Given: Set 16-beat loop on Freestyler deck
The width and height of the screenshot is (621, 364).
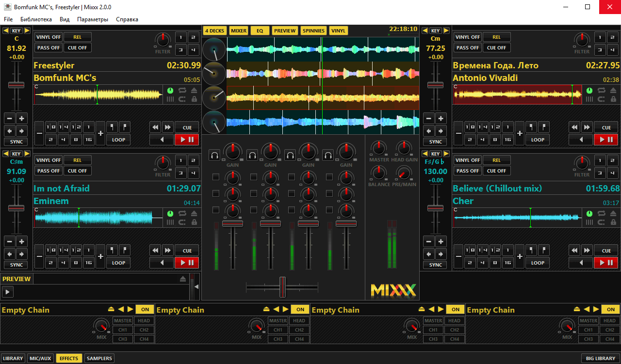Looking at the screenshot, I should pyautogui.click(x=88, y=140).
